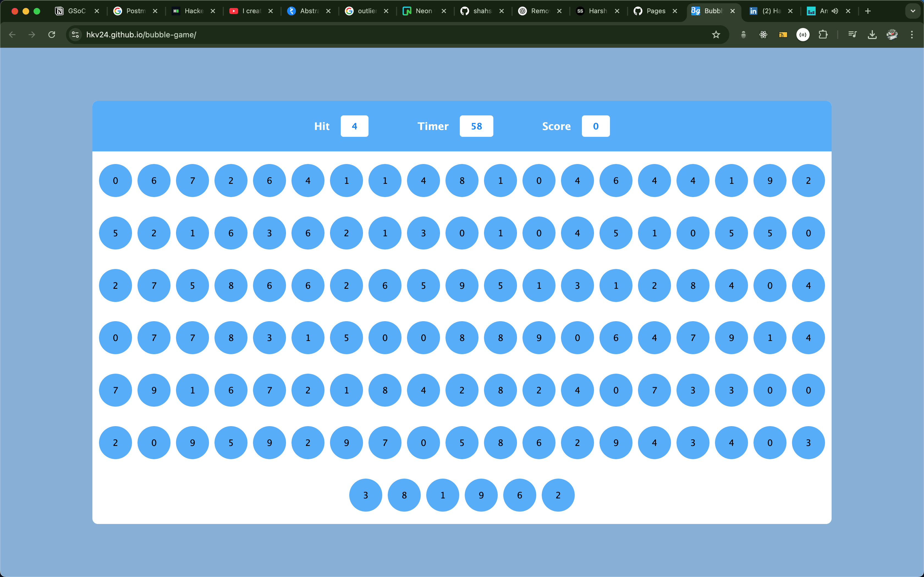Close the Hacke tab

point(213,11)
